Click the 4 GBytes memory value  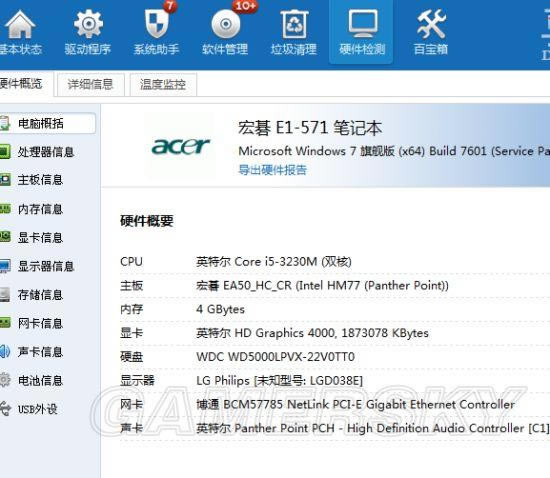pos(220,309)
